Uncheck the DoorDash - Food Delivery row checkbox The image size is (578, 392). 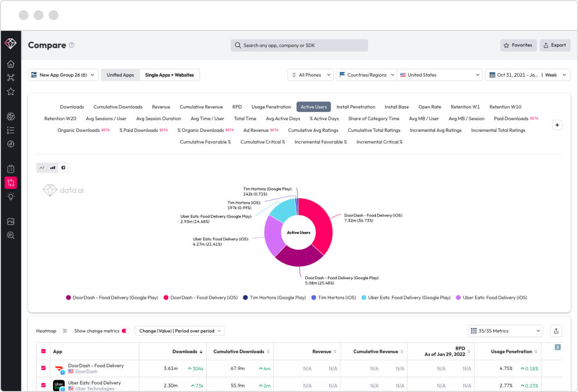[x=43, y=368]
